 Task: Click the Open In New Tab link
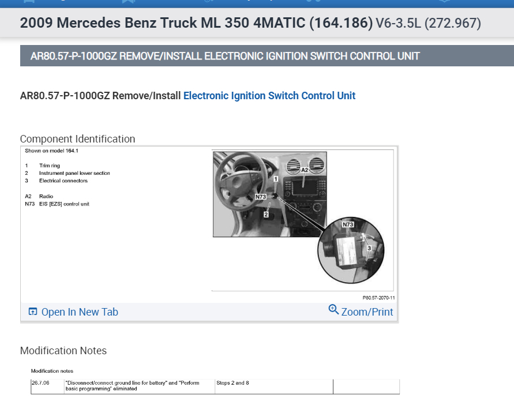(x=73, y=312)
